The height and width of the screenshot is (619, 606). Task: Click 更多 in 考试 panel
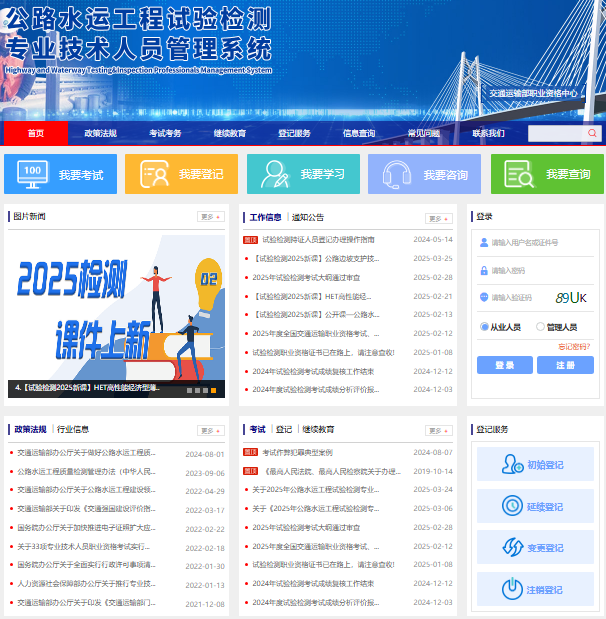(x=439, y=430)
